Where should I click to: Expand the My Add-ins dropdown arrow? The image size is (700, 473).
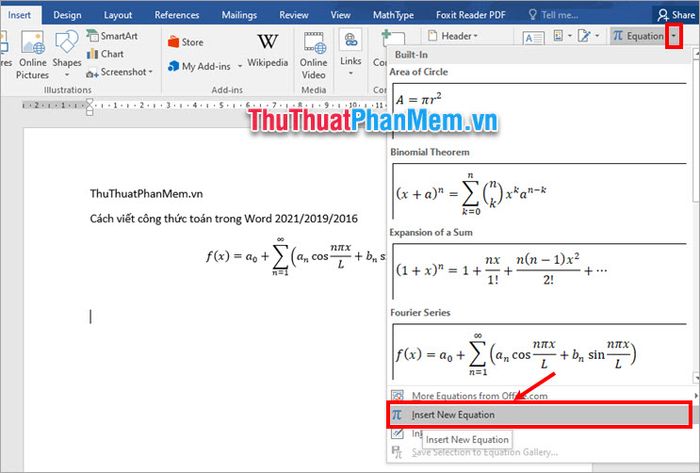[240, 66]
